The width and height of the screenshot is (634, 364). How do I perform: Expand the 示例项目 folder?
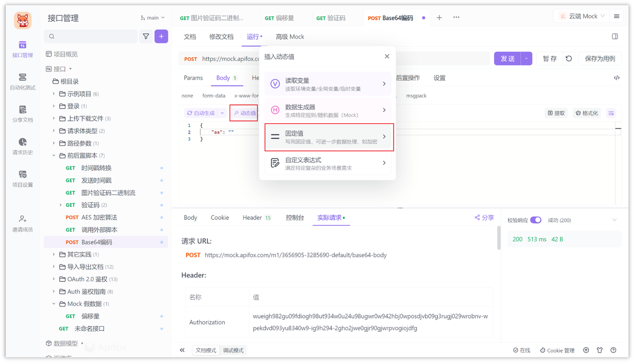(x=54, y=94)
